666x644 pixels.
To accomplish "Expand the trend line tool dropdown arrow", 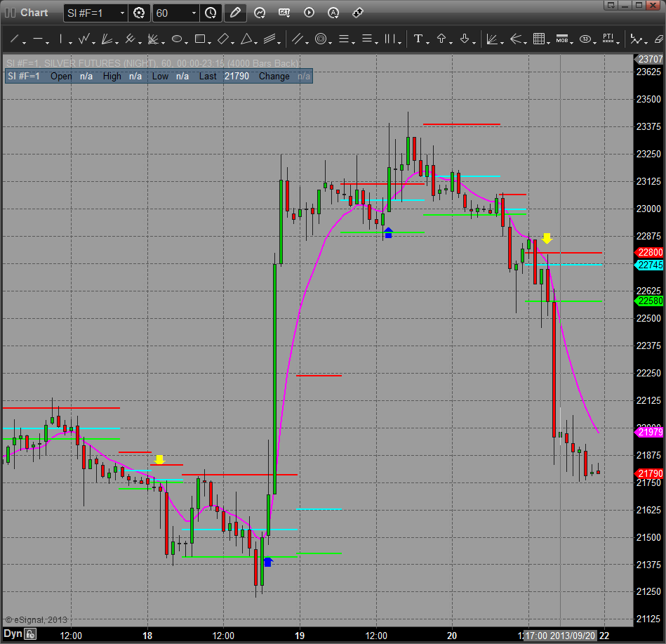I will [24, 43].
